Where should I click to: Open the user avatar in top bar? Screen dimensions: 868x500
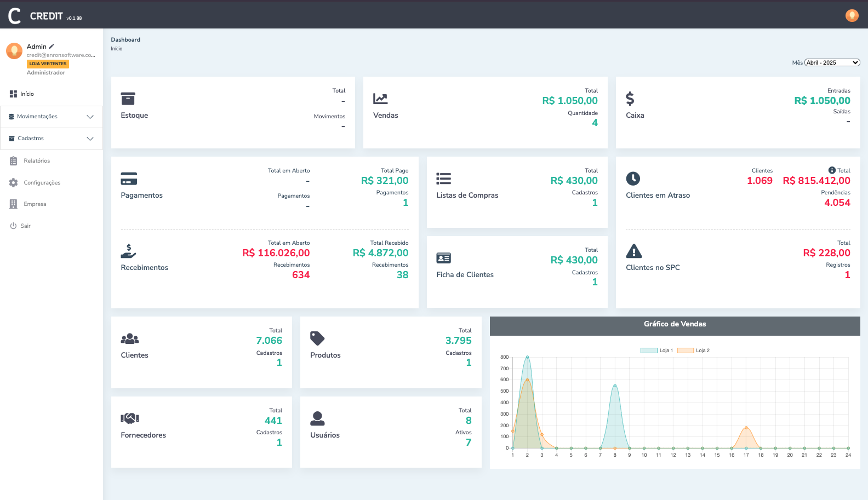click(x=852, y=15)
